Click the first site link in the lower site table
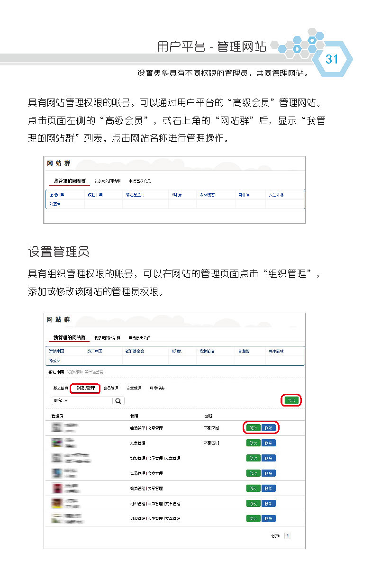The image size is (381, 588). tap(56, 352)
